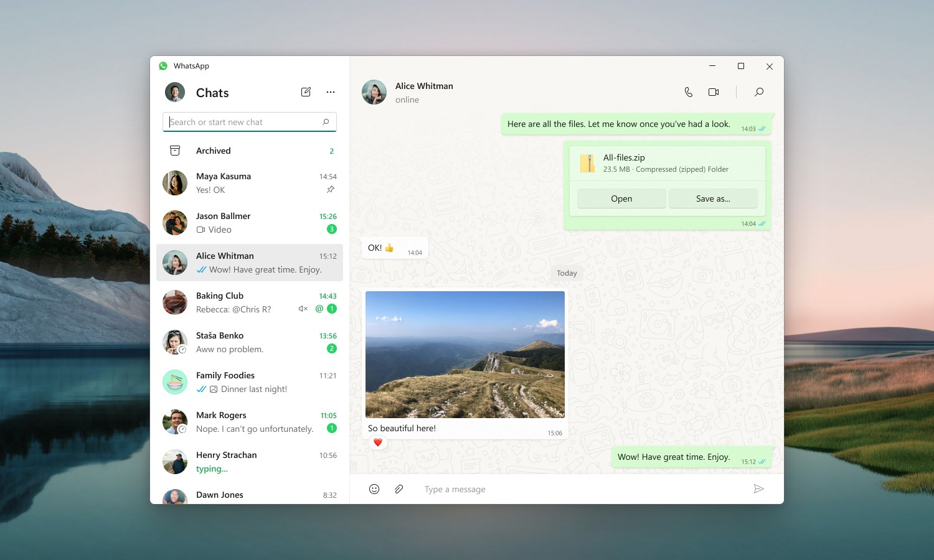
Task: Open the All-files.zip attachment
Action: tap(621, 198)
